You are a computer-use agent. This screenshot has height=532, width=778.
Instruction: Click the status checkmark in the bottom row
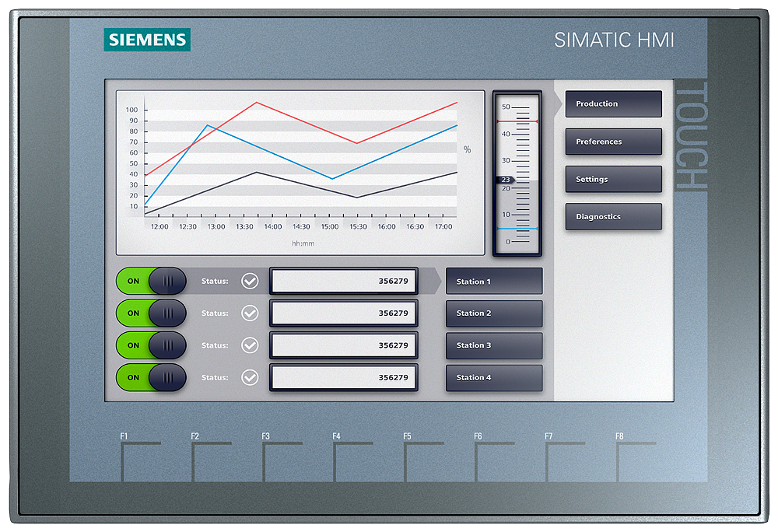pyautogui.click(x=251, y=378)
